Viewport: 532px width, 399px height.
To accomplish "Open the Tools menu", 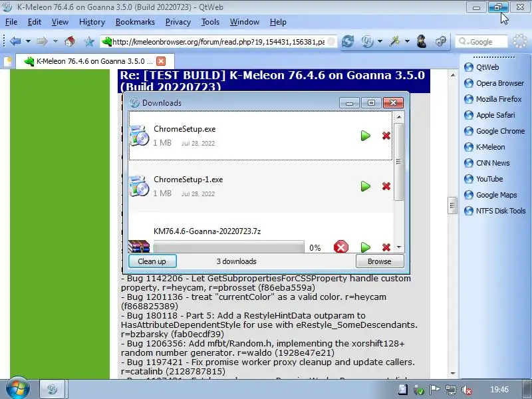I will pyautogui.click(x=210, y=22).
